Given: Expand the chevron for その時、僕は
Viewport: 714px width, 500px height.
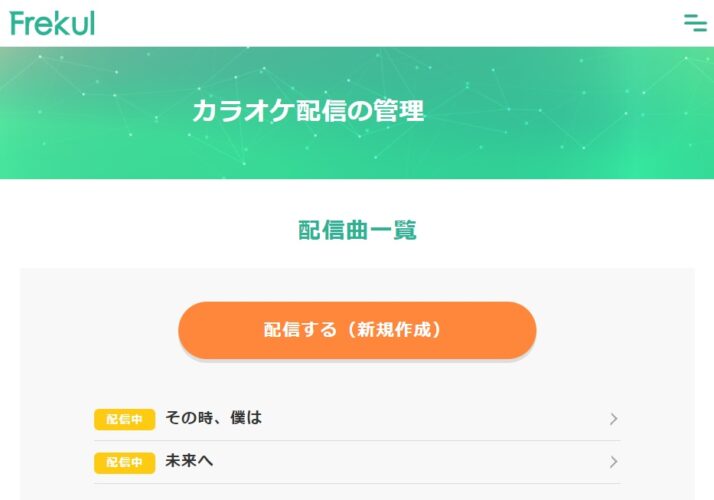Looking at the screenshot, I should (x=613, y=419).
